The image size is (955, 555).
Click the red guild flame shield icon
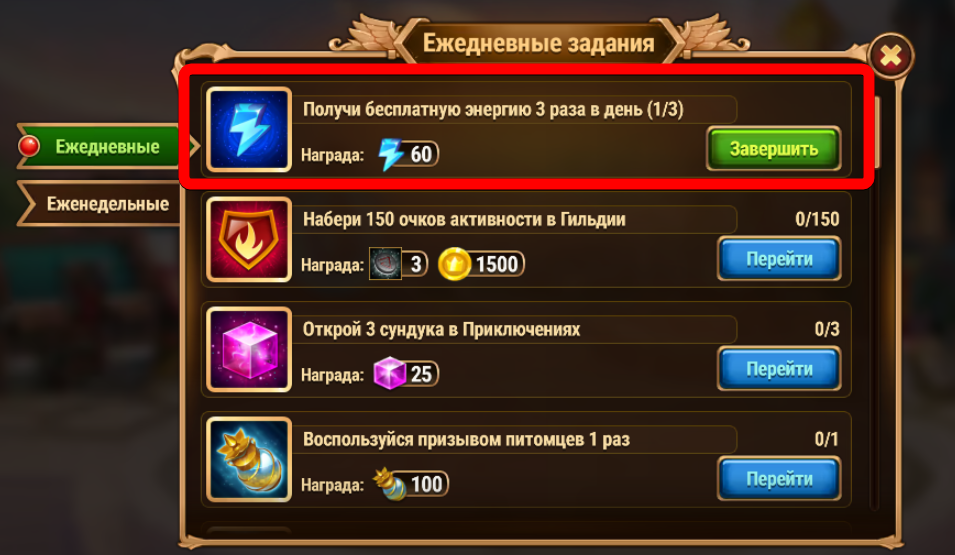pos(248,239)
